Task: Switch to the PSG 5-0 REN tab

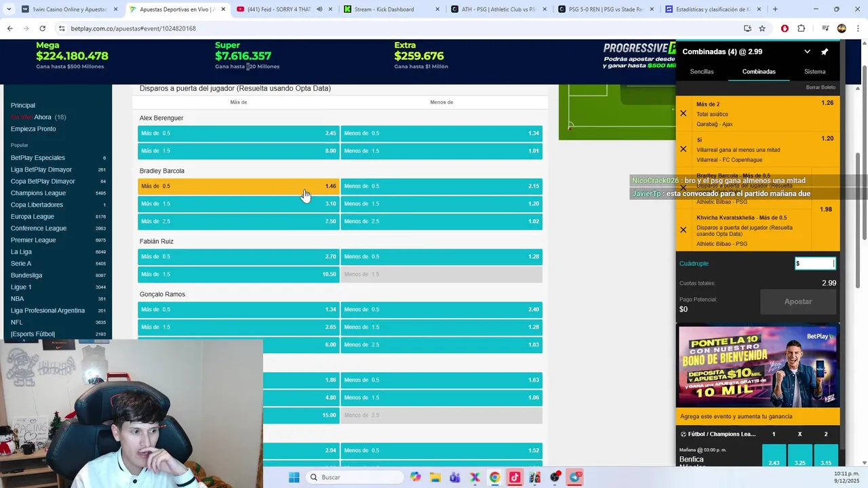Action: point(608,9)
